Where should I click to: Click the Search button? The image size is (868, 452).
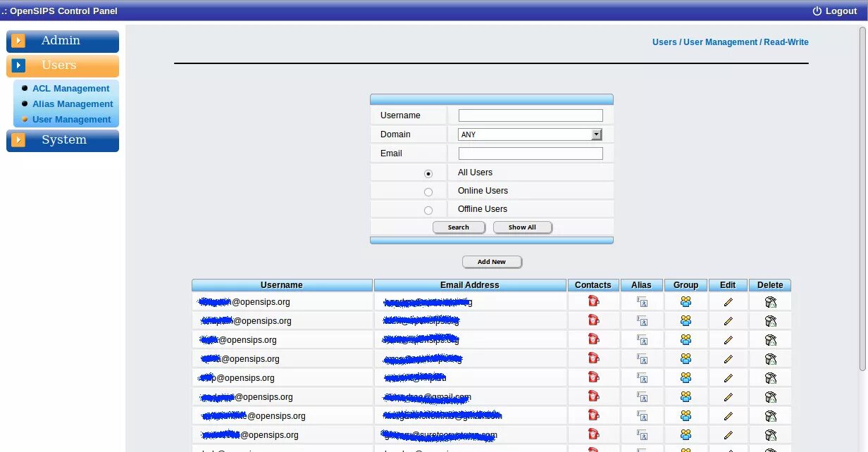click(459, 227)
